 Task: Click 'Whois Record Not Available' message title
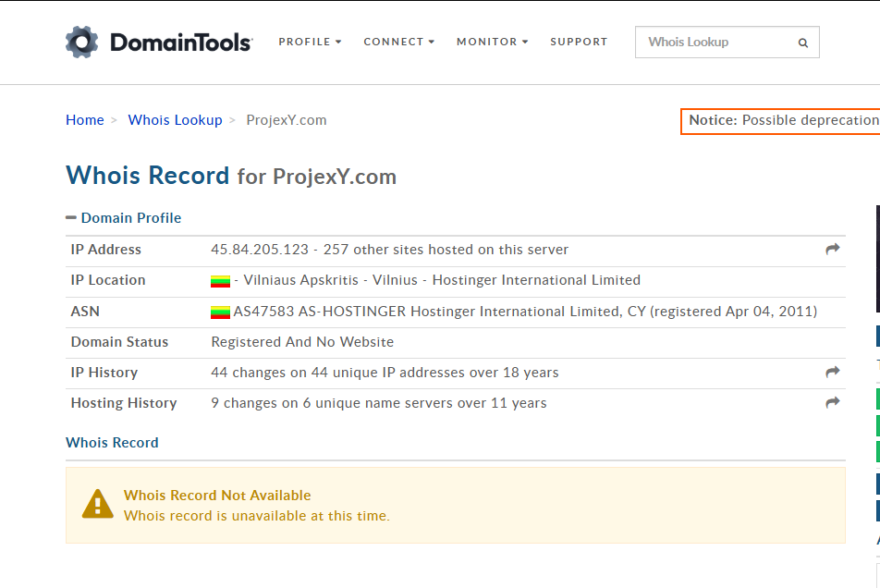click(x=217, y=496)
